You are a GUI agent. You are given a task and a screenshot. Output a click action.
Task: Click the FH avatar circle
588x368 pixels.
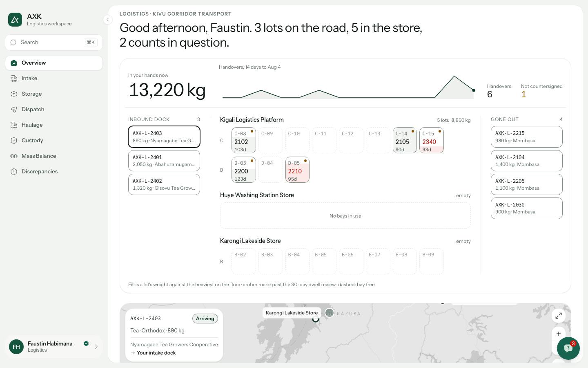pos(16,347)
